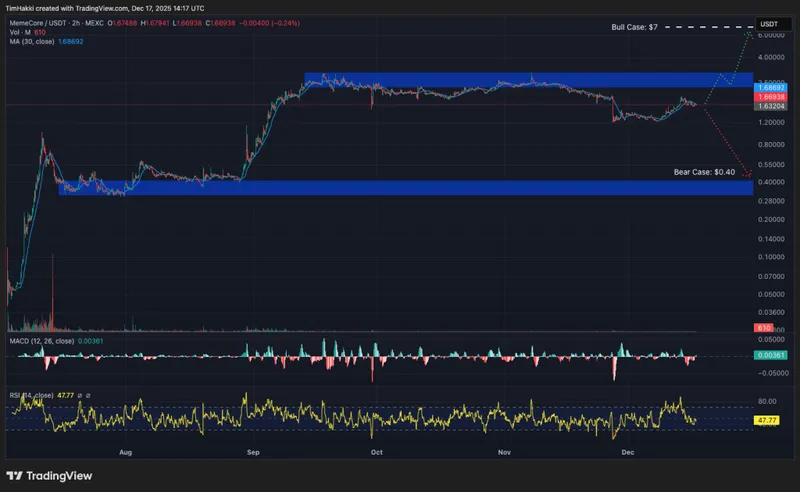Click the low value L1.66938 in the legend
This screenshot has height=492, width=800.
click(x=187, y=23)
